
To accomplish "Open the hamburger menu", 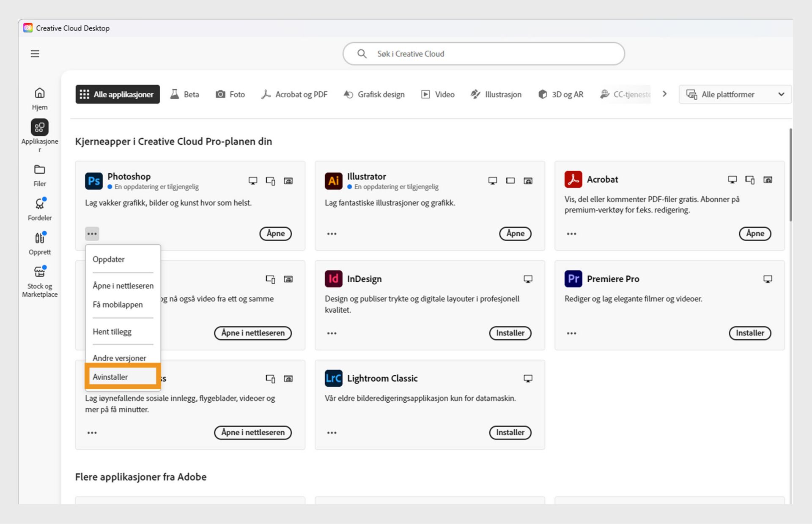I will [35, 54].
